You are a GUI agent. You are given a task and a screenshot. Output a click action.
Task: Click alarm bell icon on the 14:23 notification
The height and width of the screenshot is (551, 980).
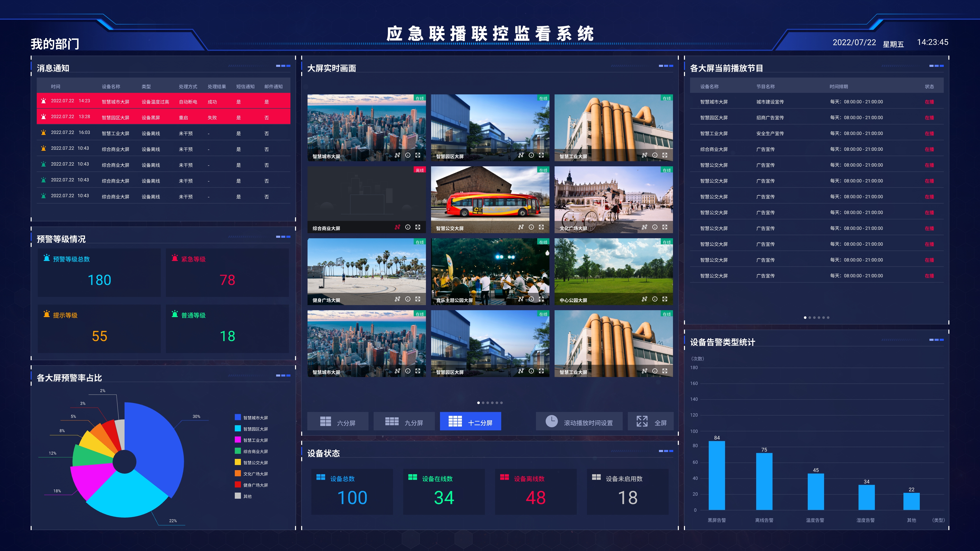click(x=43, y=101)
